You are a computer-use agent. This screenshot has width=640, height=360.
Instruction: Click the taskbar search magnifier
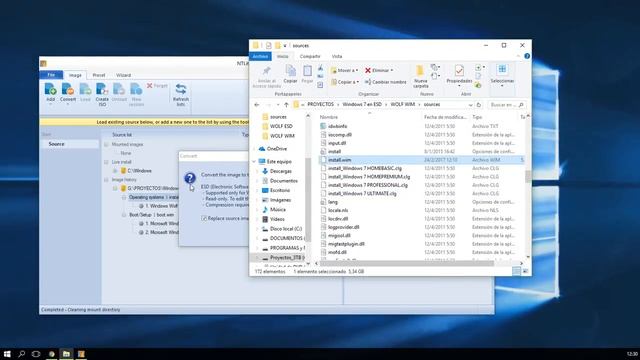coord(21,354)
